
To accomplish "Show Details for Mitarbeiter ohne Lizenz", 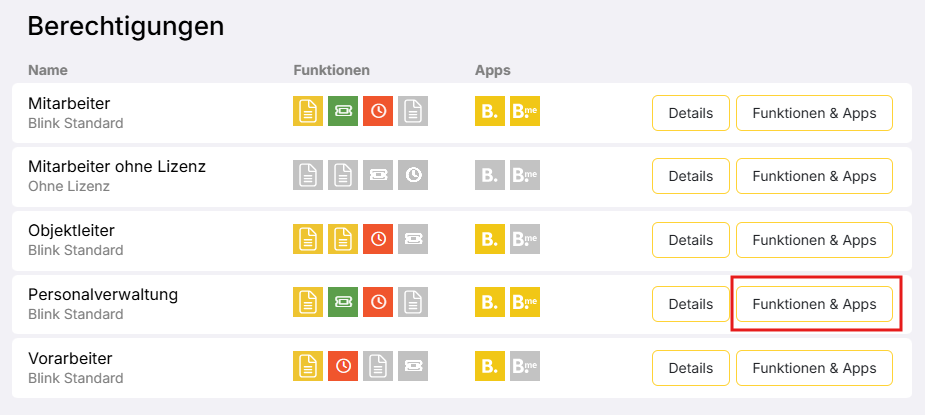I will tap(690, 176).
